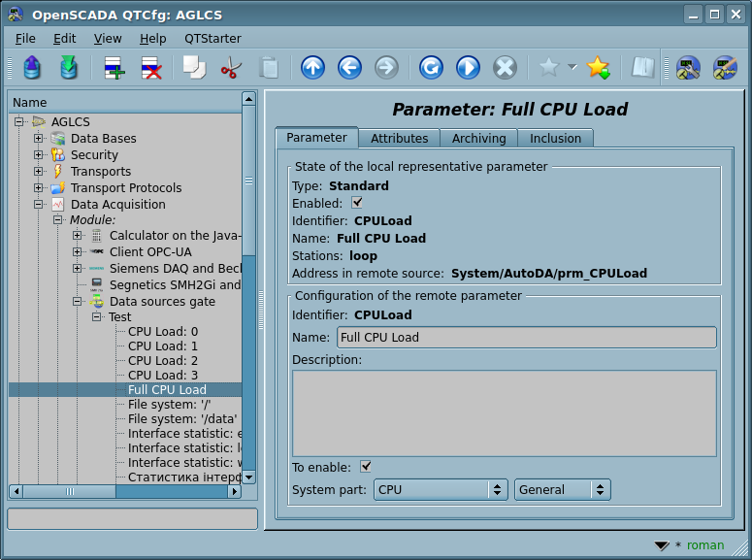Screen dimensions: 752x560
Task: Click the Data sources gate module icon
Action: click(96, 302)
